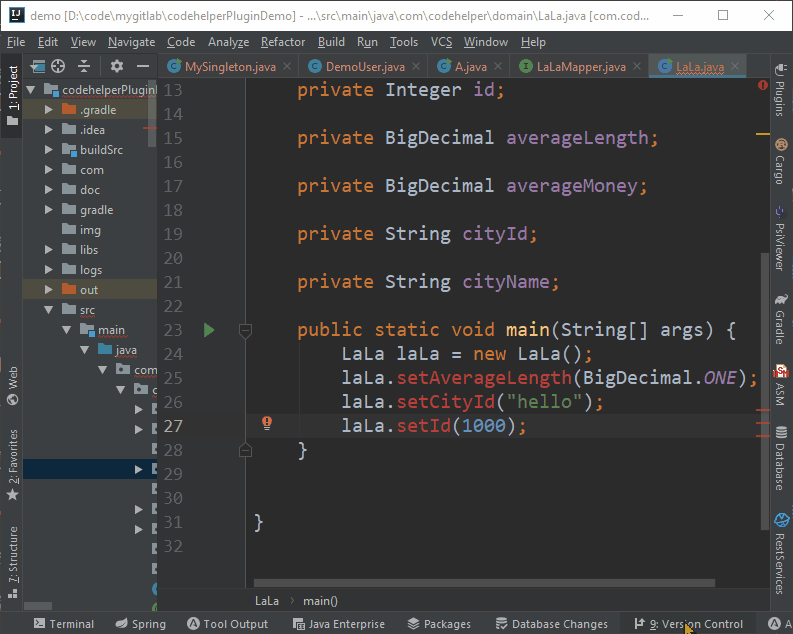The height and width of the screenshot is (634, 793).
Task: Switch to the DemoUser.java tab
Action: (x=365, y=67)
